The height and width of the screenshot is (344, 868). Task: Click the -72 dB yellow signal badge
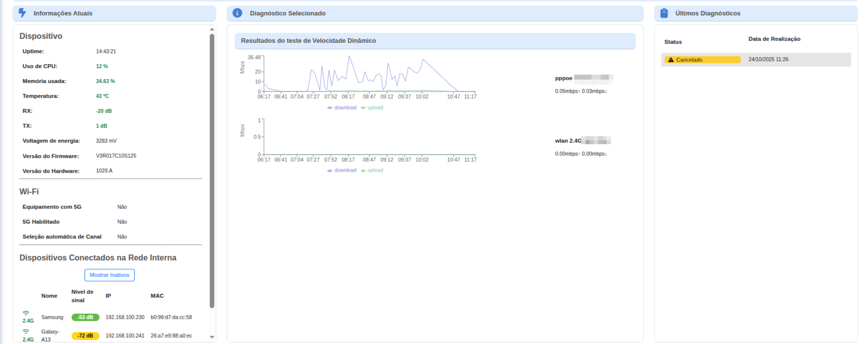pos(85,336)
